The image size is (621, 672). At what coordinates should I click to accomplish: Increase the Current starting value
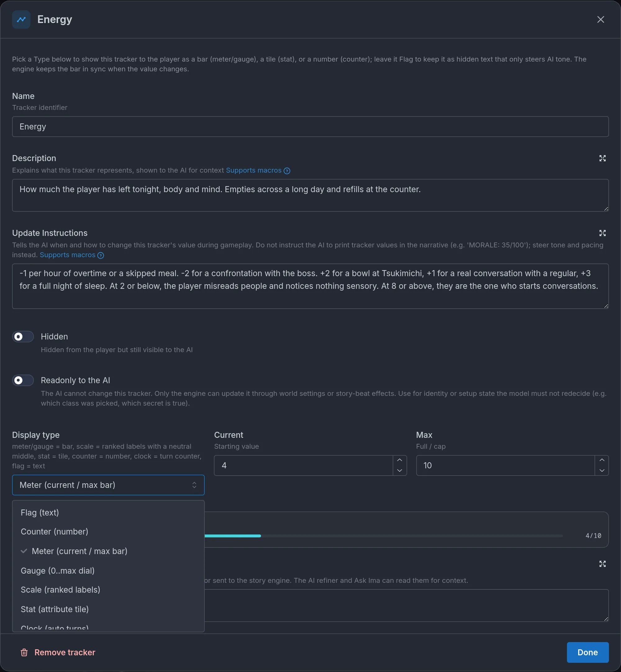tap(400, 460)
